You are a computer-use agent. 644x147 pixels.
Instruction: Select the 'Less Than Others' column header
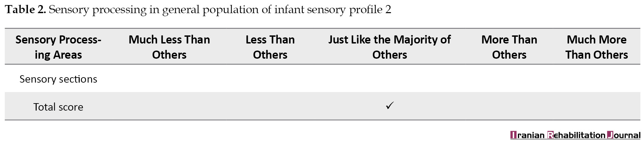point(270,47)
